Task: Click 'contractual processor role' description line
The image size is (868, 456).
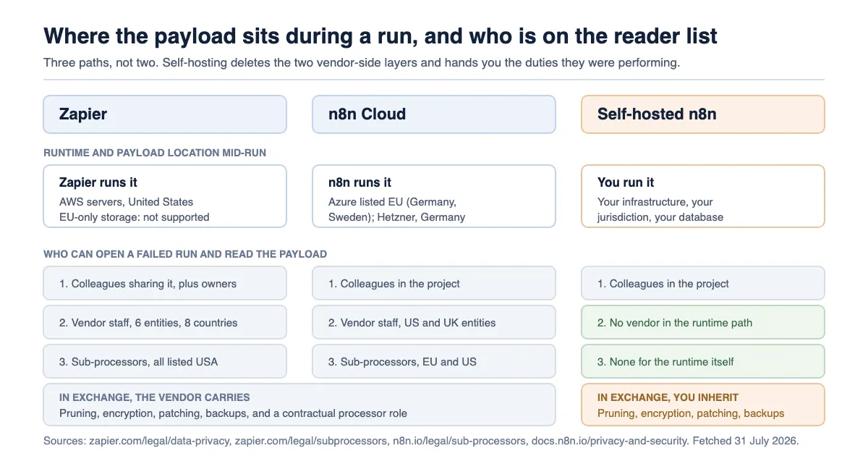Action: (x=233, y=413)
